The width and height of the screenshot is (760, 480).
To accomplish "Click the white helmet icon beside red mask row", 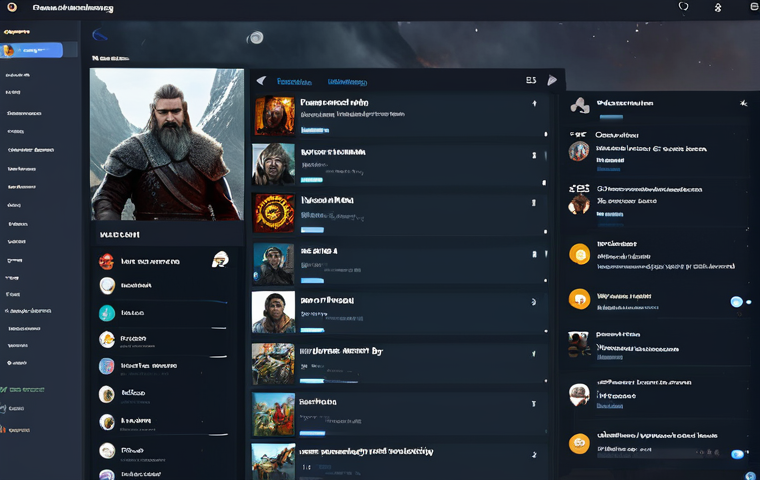I will pyautogui.click(x=221, y=259).
